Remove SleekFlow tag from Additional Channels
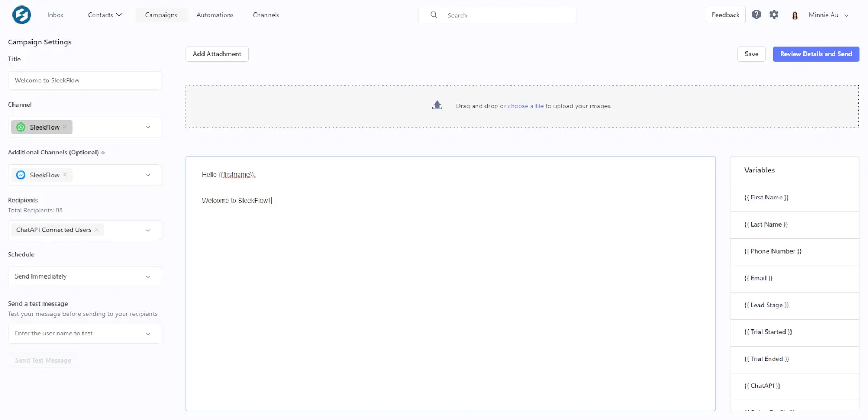 click(x=65, y=175)
